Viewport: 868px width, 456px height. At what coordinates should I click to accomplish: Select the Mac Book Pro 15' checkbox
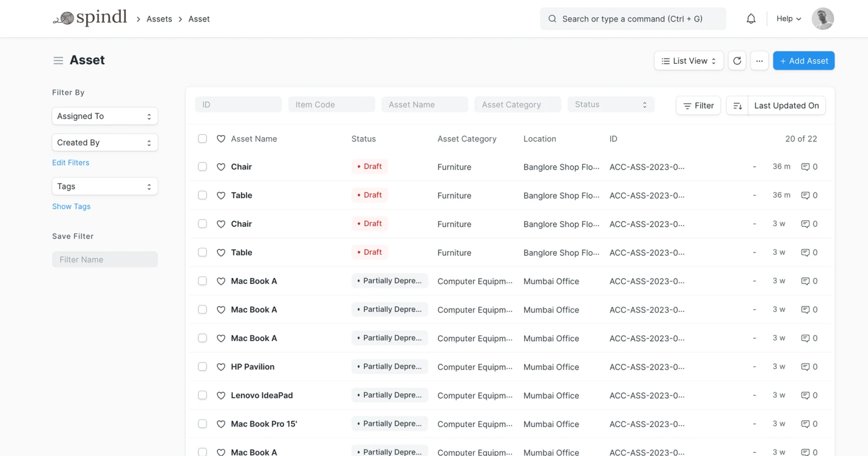coord(202,424)
